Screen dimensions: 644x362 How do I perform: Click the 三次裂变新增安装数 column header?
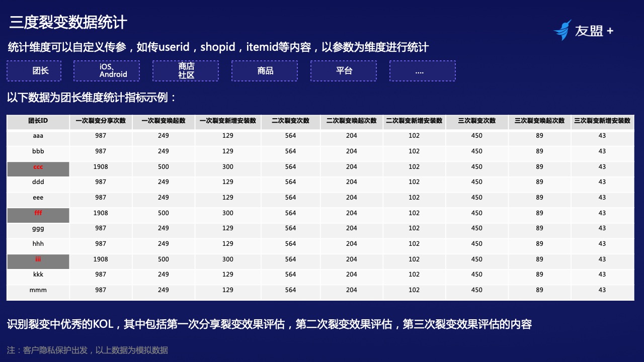[x=602, y=121]
